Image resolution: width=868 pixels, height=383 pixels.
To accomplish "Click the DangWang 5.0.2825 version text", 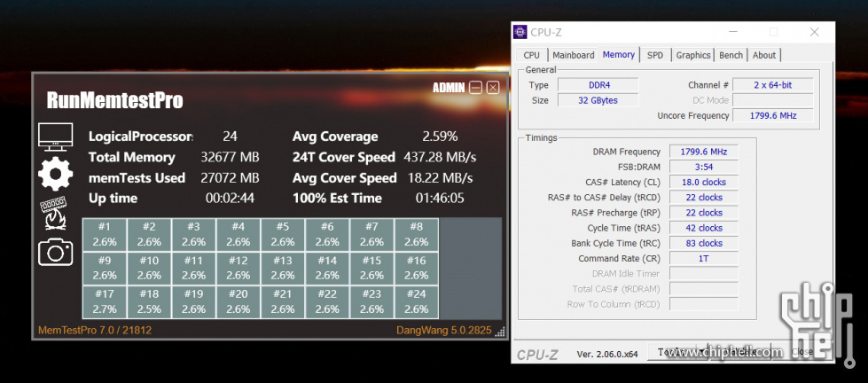I will (443, 331).
